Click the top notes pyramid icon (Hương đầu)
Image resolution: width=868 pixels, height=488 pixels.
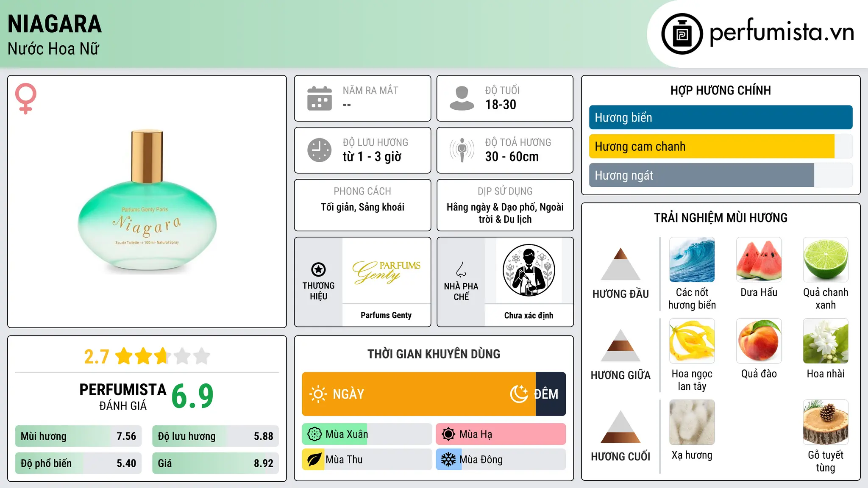click(x=620, y=264)
